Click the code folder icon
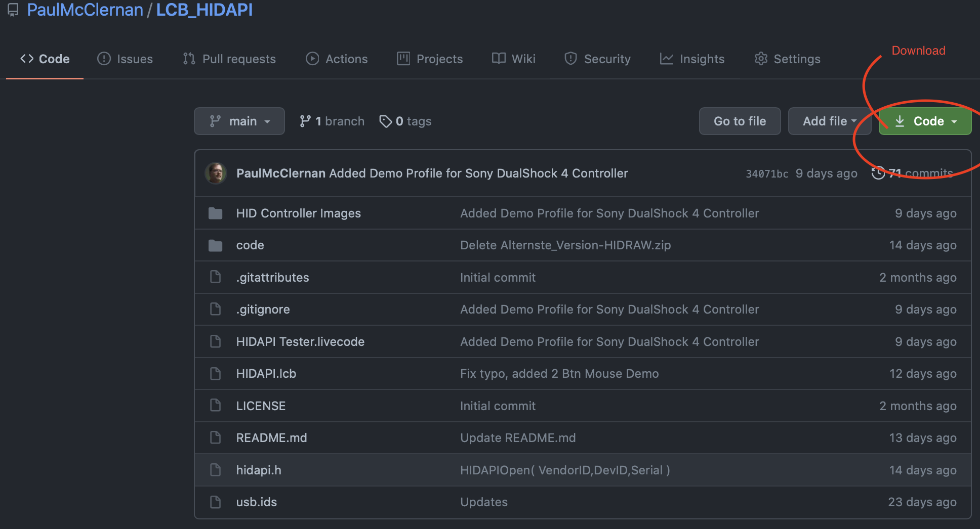The image size is (980, 529). [x=215, y=245]
